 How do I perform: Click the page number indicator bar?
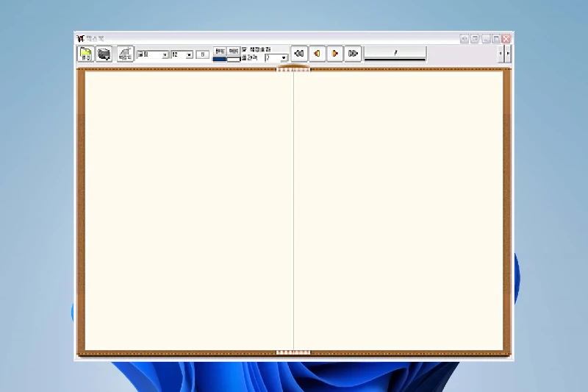[395, 53]
